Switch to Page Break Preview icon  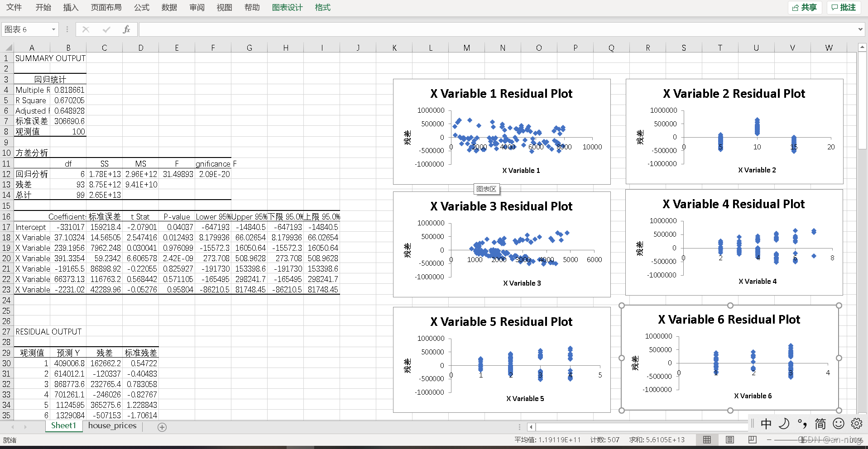coord(753,439)
